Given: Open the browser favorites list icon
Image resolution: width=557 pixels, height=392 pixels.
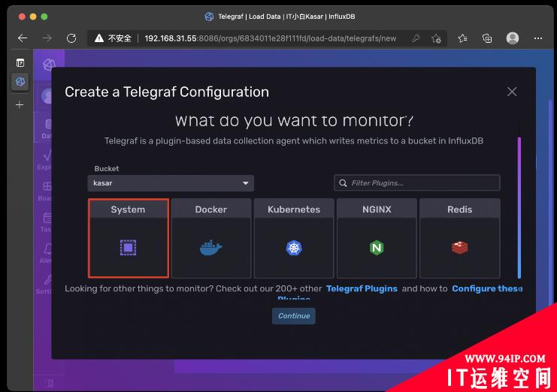Looking at the screenshot, I should 462,38.
